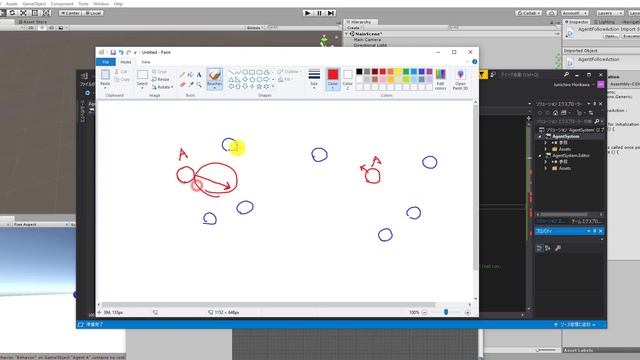Click Unity Pause button
Screen dimensions: 640x360
point(319,13)
